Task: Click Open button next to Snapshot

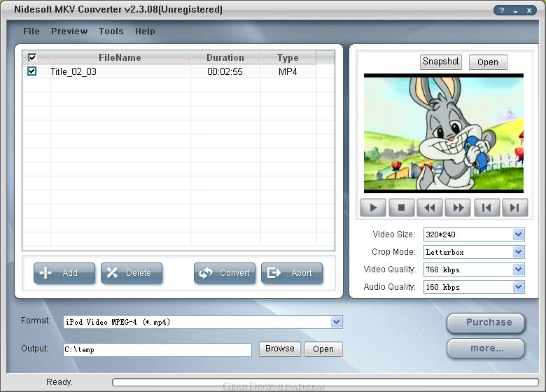Action: [x=488, y=62]
